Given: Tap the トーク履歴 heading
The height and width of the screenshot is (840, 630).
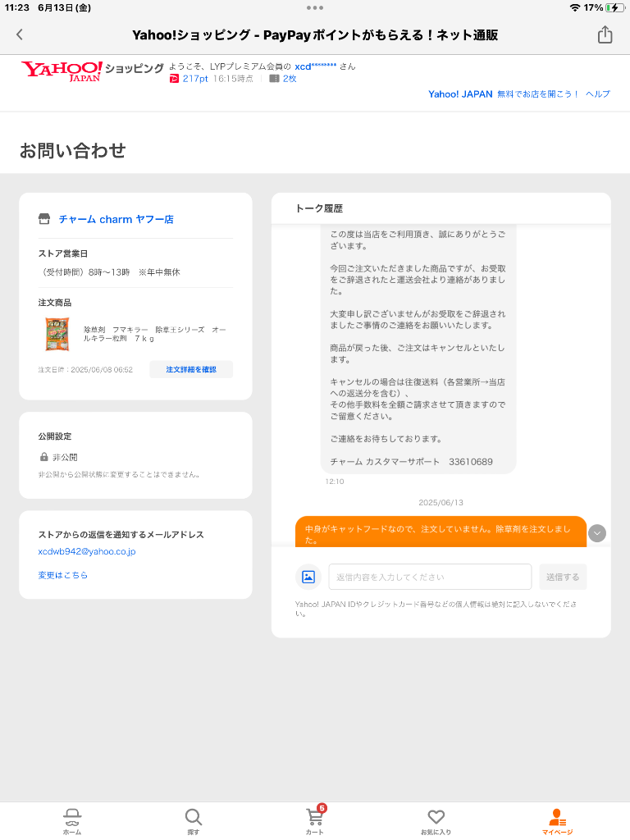Looking at the screenshot, I should 319,208.
